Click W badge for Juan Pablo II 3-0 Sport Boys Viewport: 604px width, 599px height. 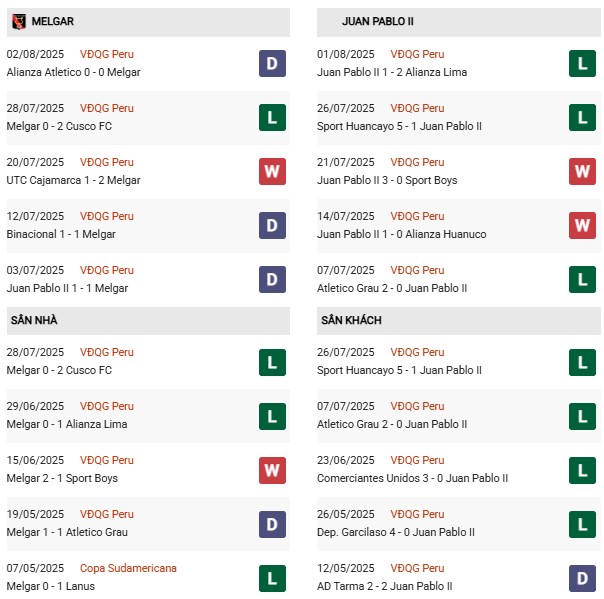(583, 171)
